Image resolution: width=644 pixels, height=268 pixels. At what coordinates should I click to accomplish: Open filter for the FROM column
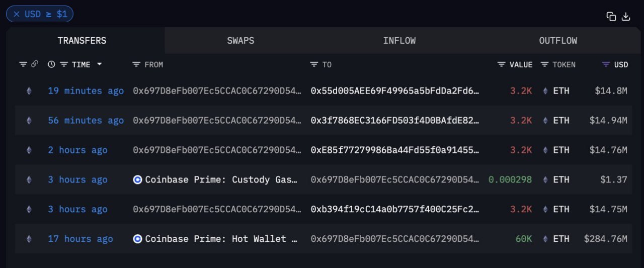136,64
